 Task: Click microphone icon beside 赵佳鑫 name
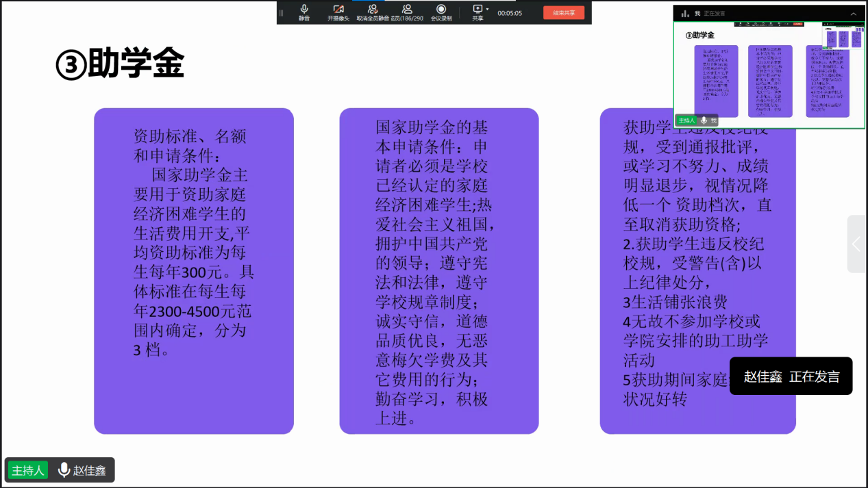(x=64, y=470)
